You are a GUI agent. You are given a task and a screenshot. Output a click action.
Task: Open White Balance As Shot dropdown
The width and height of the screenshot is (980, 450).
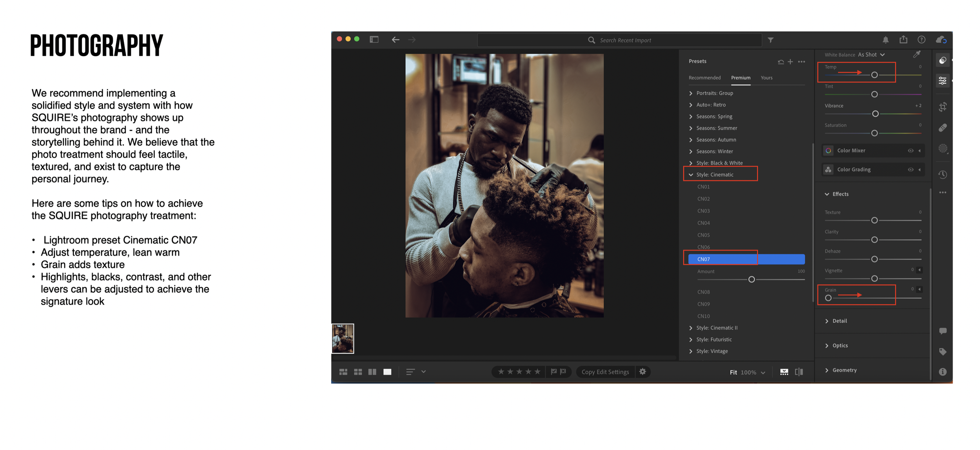871,55
